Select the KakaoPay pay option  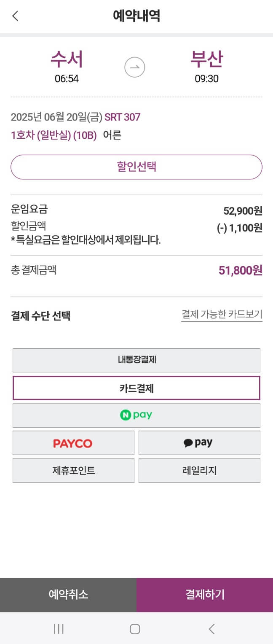[x=199, y=442]
